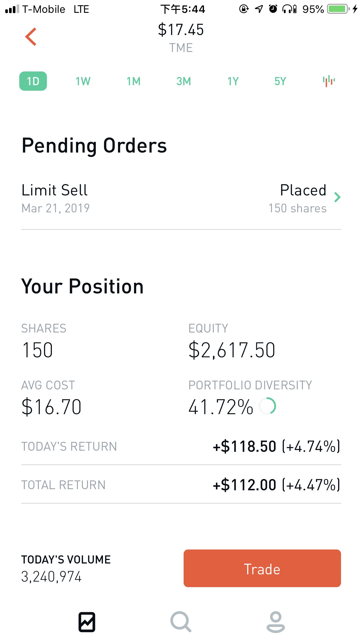Select the 5Y time range

click(x=280, y=81)
